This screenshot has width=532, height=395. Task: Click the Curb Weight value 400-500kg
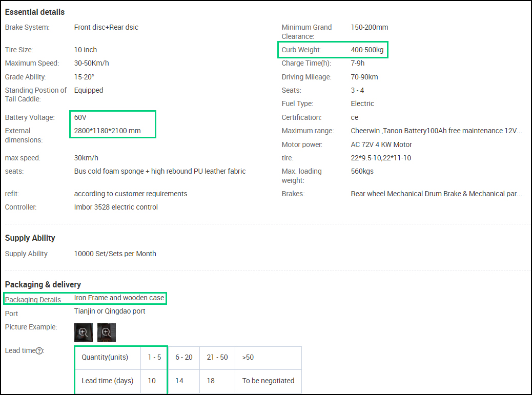(x=367, y=50)
